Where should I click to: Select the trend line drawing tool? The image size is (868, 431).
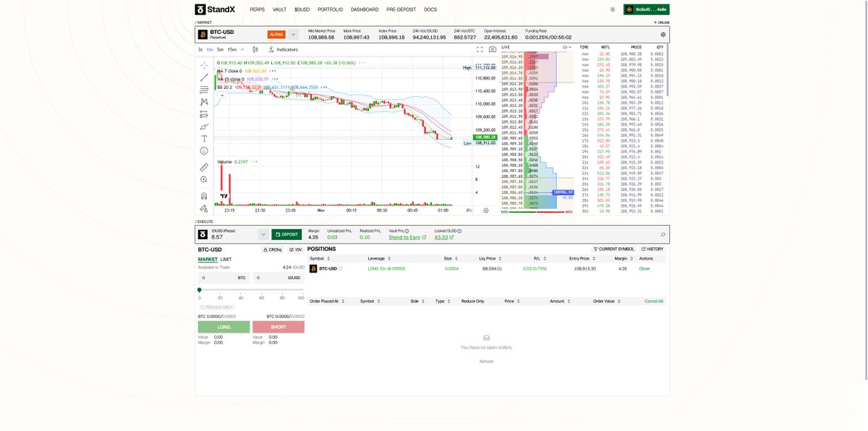204,77
